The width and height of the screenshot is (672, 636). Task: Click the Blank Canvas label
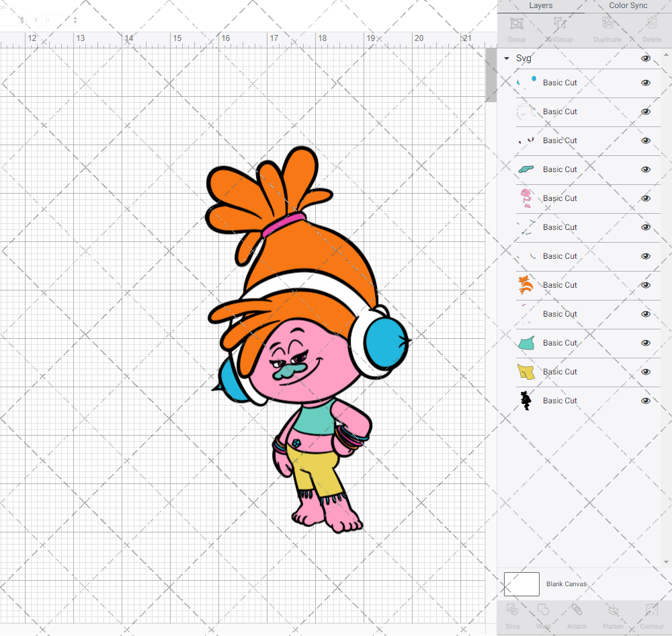point(566,584)
